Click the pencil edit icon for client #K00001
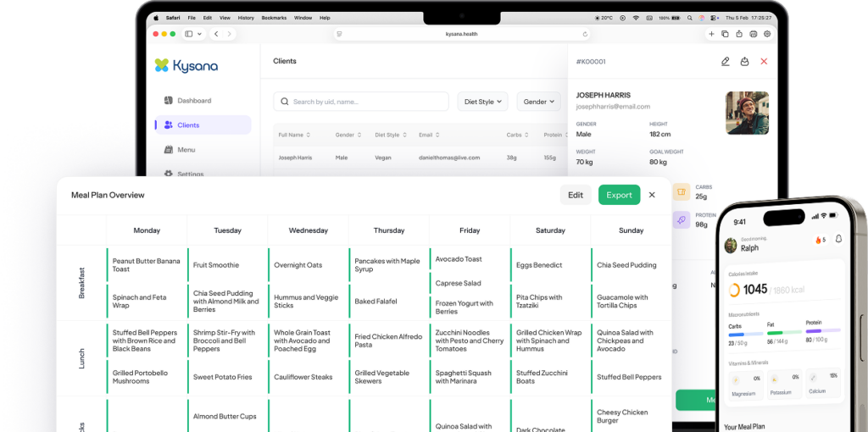Image resolution: width=868 pixels, height=432 pixels. [x=725, y=62]
